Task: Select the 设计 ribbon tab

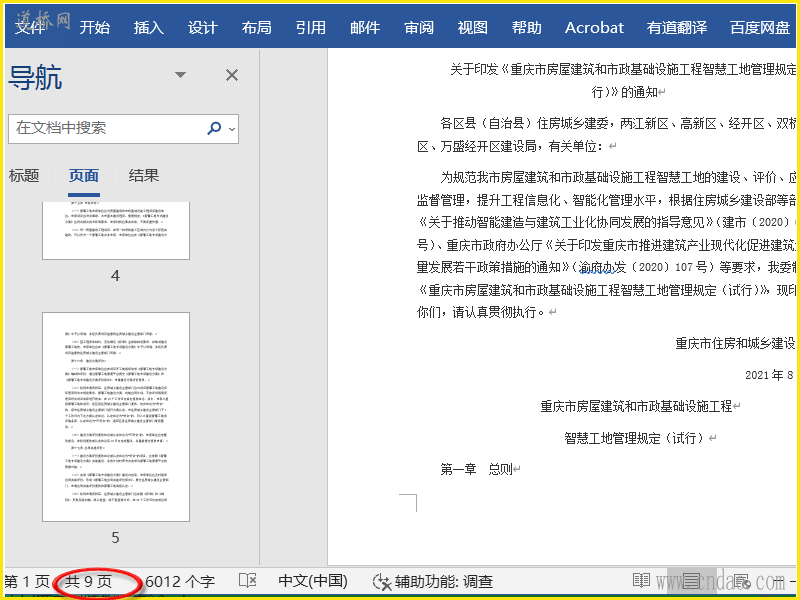Action: 203,28
